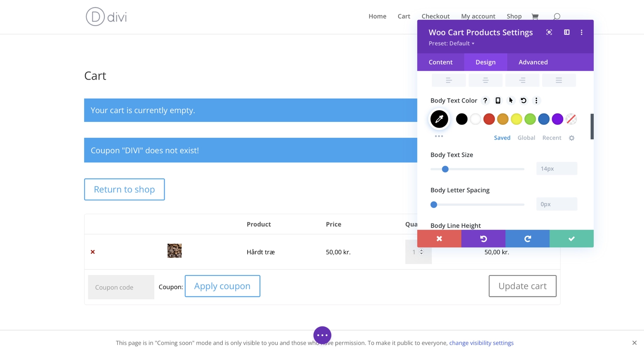This screenshot has width=644, height=352.
Task: Expand the color palette three-dots below eyedropper
Action: [439, 136]
